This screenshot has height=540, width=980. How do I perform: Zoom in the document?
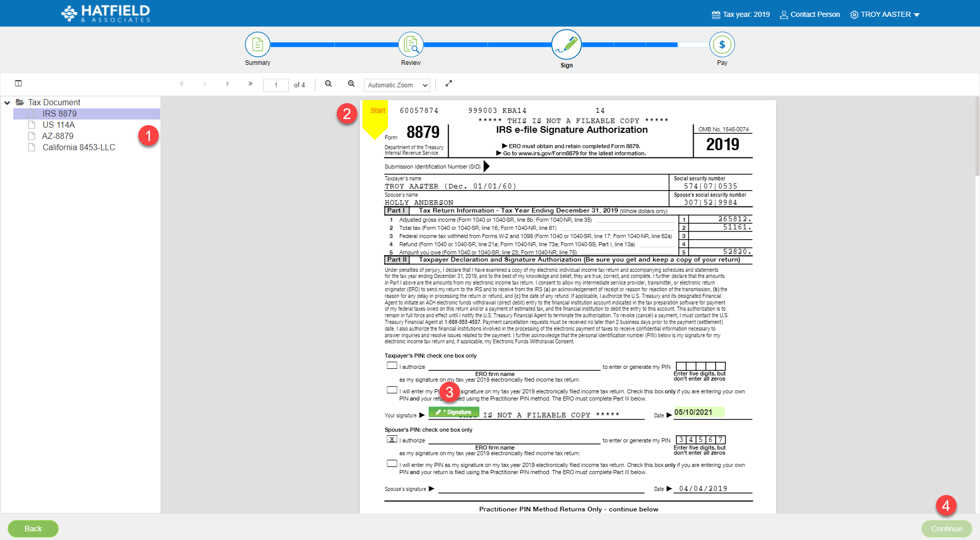[351, 83]
